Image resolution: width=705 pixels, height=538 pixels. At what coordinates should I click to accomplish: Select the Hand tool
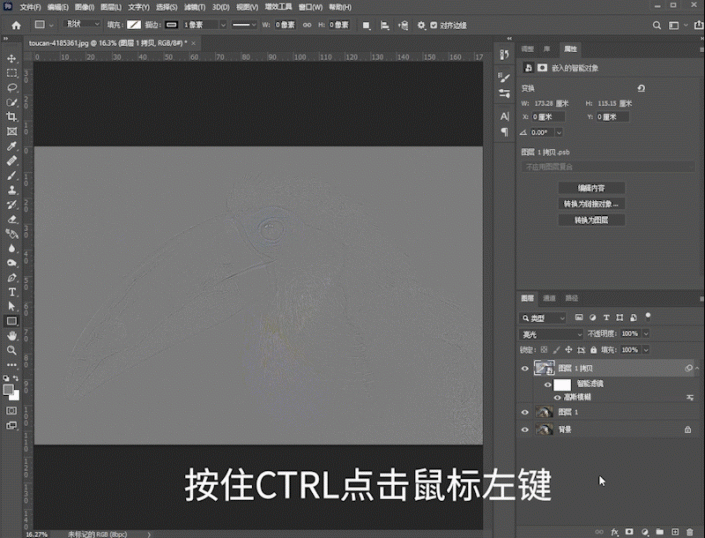(12, 336)
